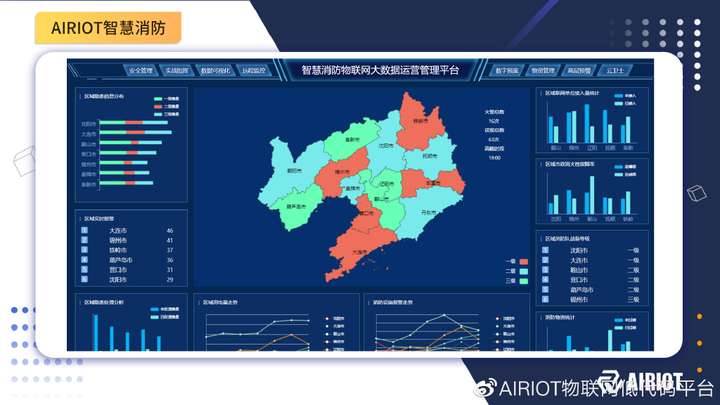
Task: Select 朝阳市 region on the map
Action: pos(294,171)
